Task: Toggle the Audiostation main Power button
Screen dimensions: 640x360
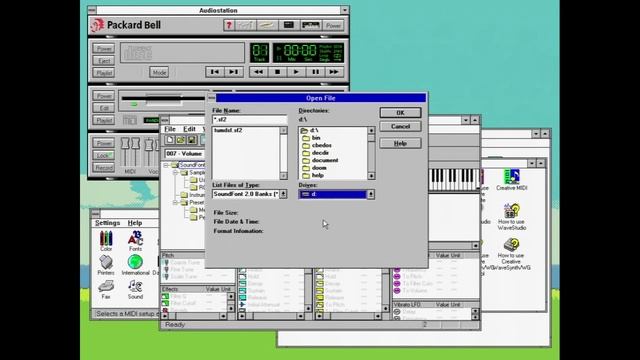Action: coord(333,25)
